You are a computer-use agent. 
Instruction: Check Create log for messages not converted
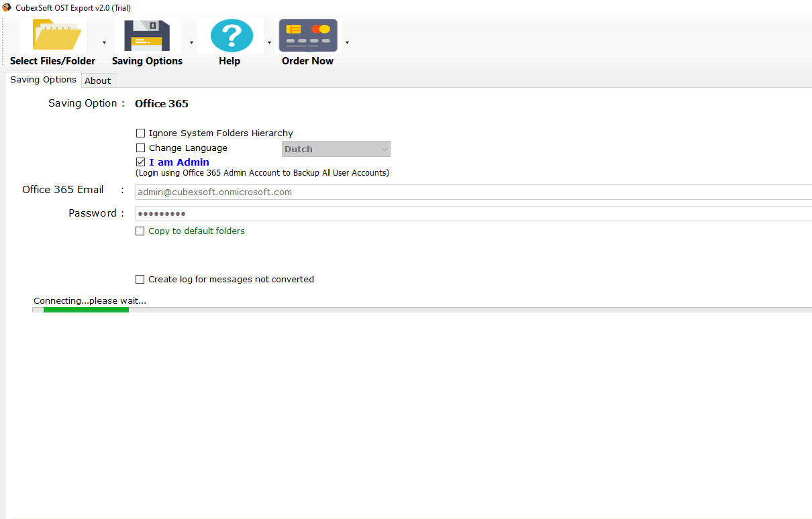coord(140,280)
